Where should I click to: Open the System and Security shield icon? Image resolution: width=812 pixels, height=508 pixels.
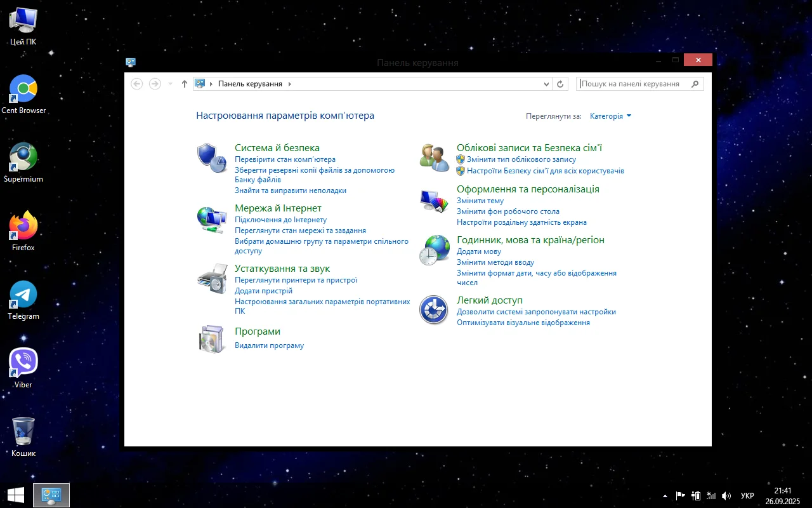click(x=212, y=157)
